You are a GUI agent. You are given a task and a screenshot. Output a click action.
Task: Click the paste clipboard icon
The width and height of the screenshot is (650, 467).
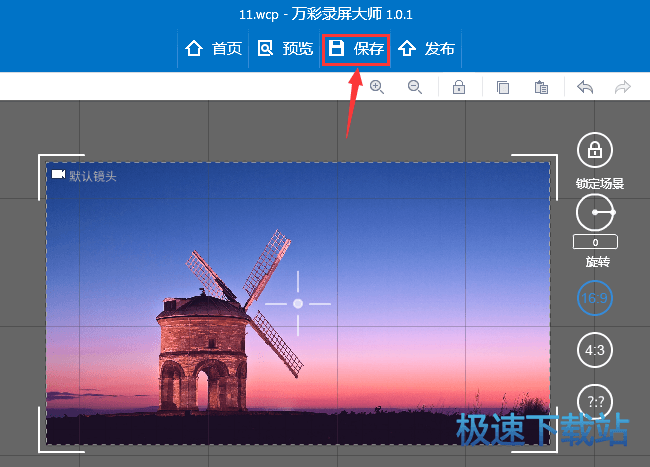click(x=541, y=87)
